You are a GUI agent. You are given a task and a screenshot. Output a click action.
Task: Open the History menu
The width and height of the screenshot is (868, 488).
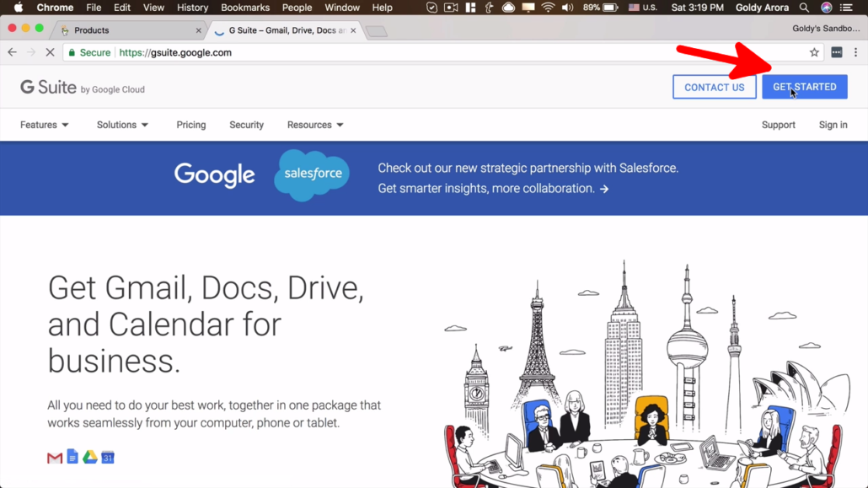click(x=192, y=8)
